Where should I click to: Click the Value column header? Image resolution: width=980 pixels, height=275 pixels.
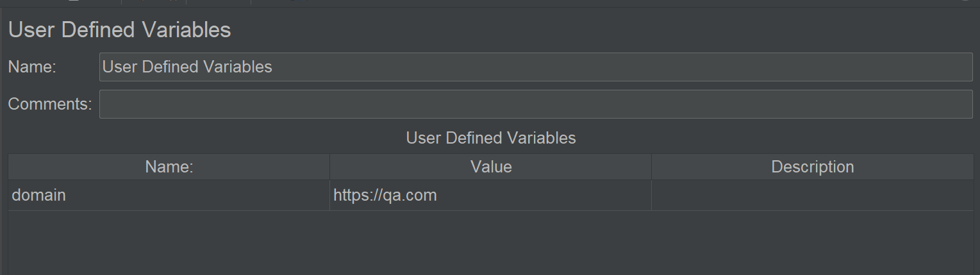click(491, 167)
